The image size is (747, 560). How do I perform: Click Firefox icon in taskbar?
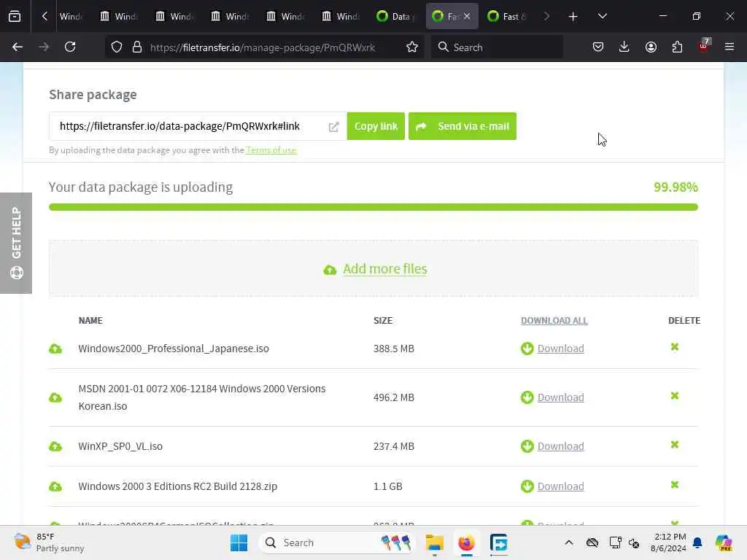[466, 542]
